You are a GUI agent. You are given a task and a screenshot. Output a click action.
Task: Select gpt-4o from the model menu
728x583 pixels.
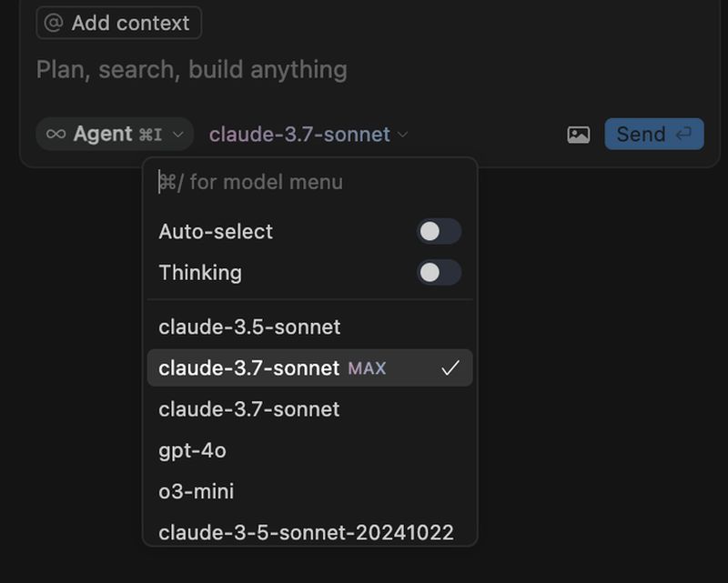click(x=192, y=450)
